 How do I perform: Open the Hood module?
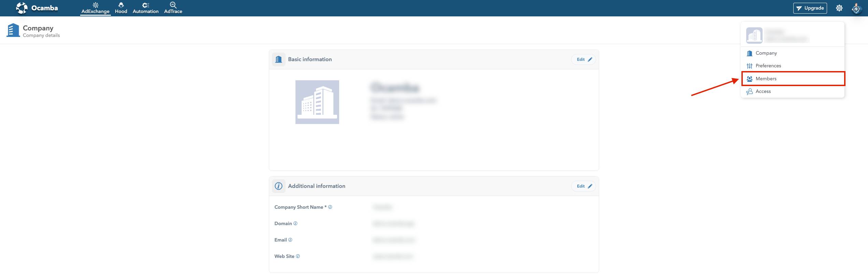[121, 8]
